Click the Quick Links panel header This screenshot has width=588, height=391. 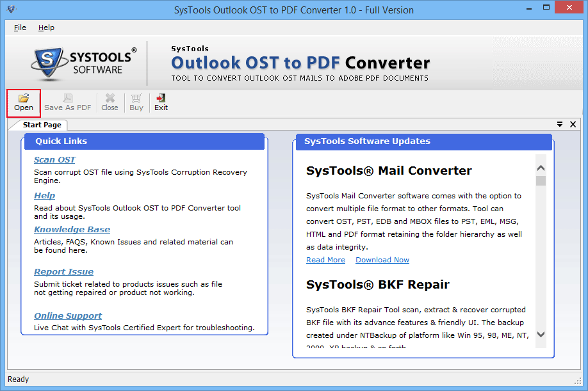pos(144,141)
